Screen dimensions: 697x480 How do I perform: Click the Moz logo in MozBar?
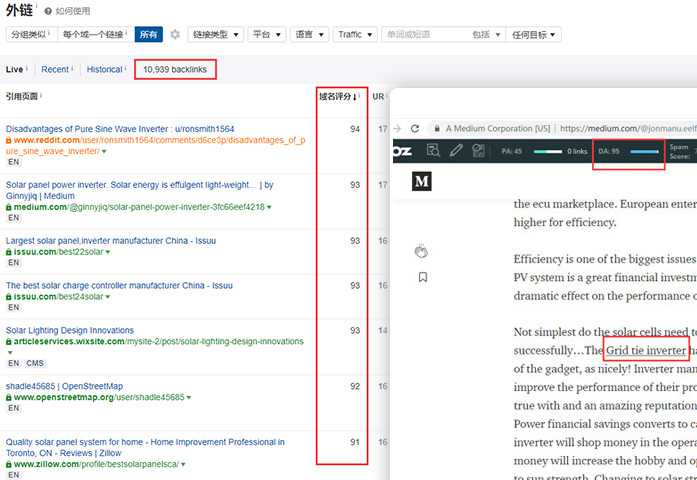point(403,151)
